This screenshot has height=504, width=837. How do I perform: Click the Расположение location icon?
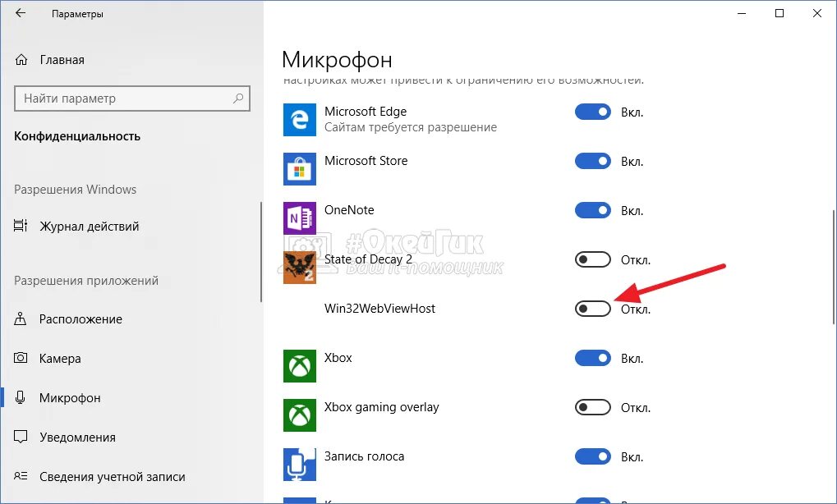coord(21,319)
